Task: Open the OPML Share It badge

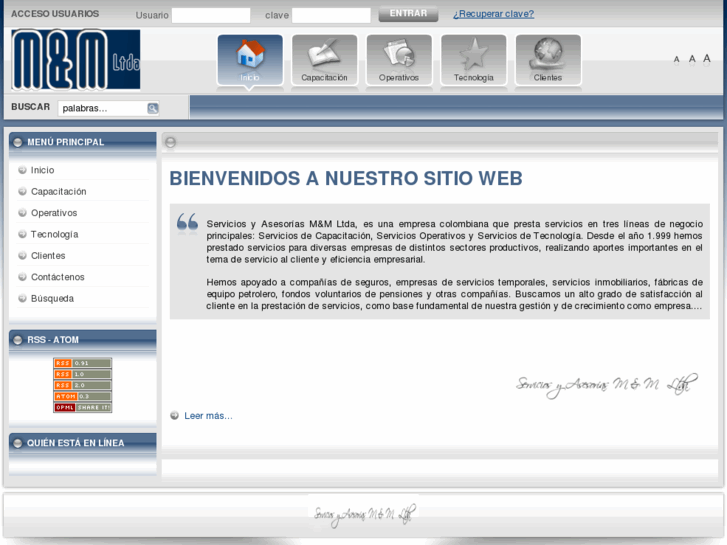Action: coord(83,407)
